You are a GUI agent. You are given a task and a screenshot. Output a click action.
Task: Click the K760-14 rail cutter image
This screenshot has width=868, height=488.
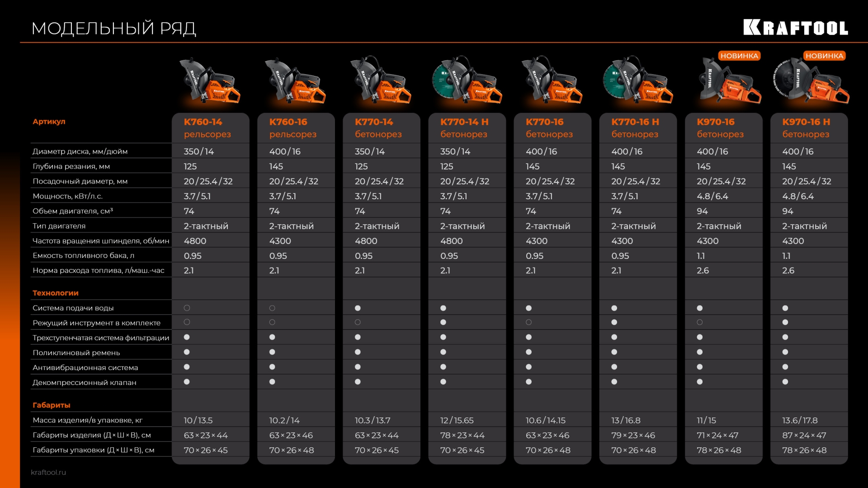point(210,82)
